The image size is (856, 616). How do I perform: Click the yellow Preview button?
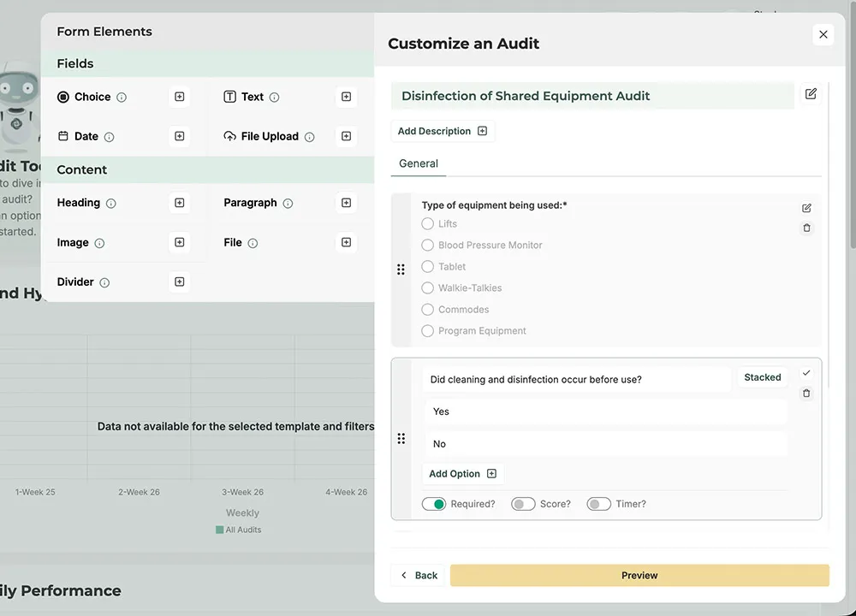click(x=639, y=575)
